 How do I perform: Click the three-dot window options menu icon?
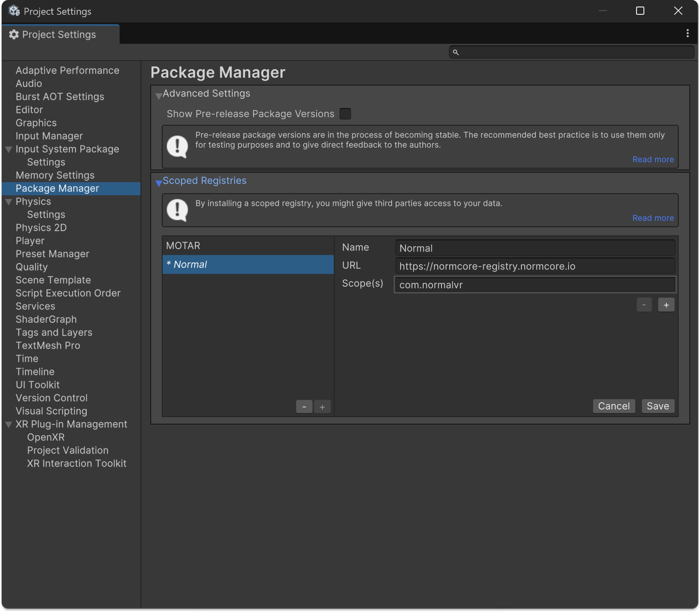[x=687, y=33]
